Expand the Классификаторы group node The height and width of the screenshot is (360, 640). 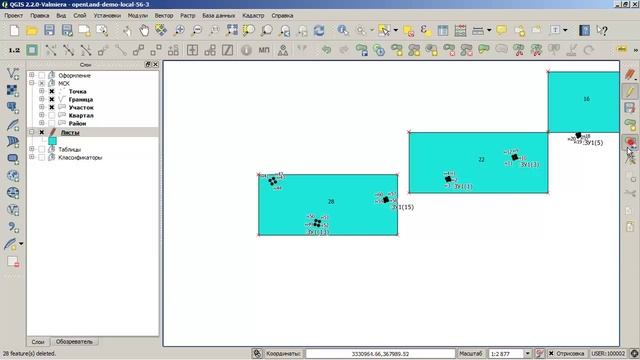pyautogui.click(x=31, y=157)
